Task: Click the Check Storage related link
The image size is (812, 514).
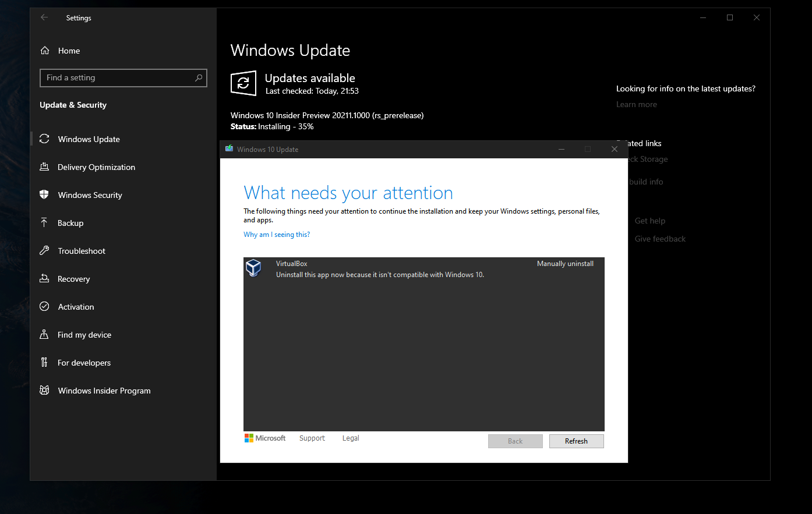Action: point(648,159)
